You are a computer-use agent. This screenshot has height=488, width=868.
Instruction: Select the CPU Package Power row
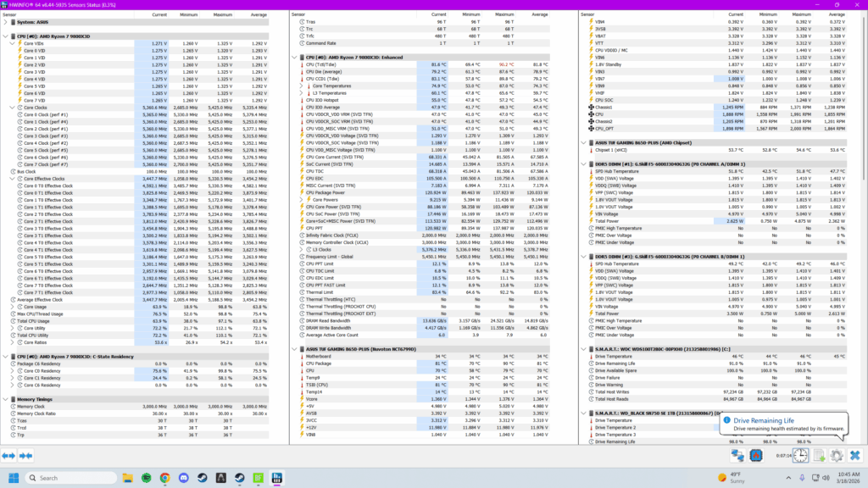(x=420, y=192)
